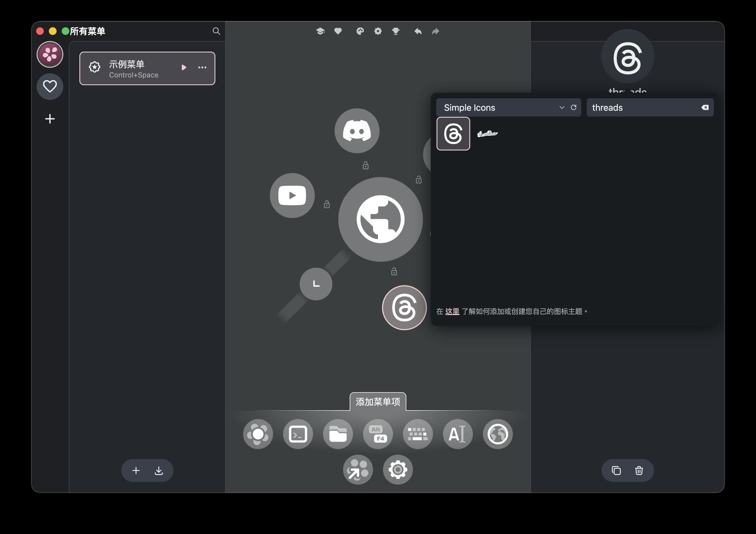
Task: Select the Threads item in menu preview
Action: 404,308
